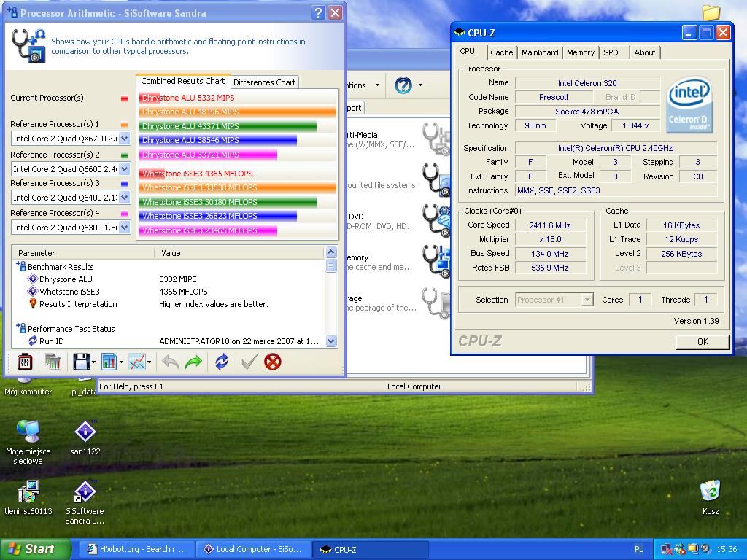
Task: Open the Kosz recycle bin icon
Action: [711, 497]
